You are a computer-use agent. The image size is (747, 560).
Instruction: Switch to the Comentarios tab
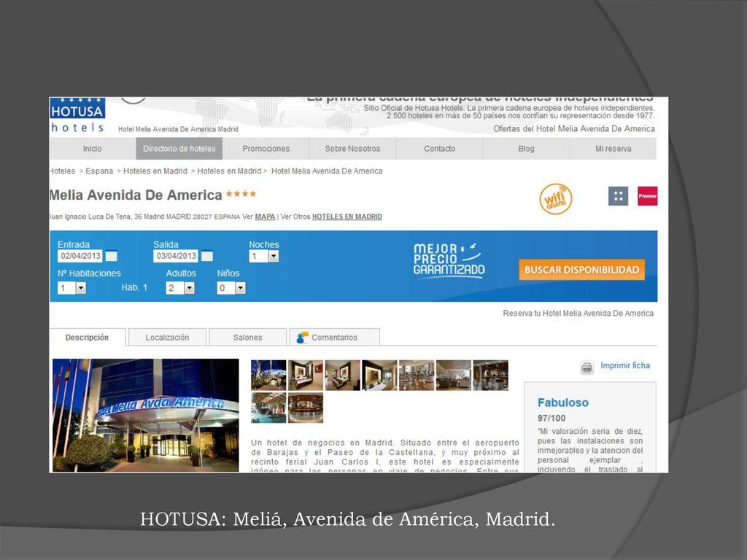click(334, 337)
